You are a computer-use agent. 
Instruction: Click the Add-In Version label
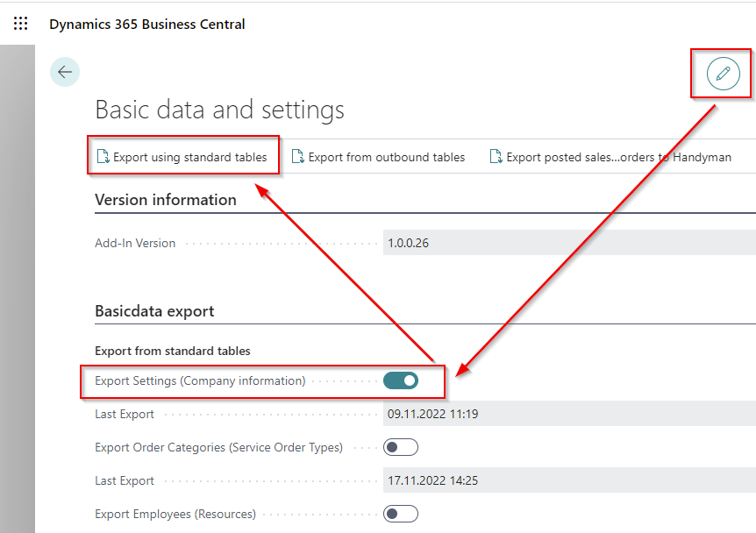pos(135,243)
